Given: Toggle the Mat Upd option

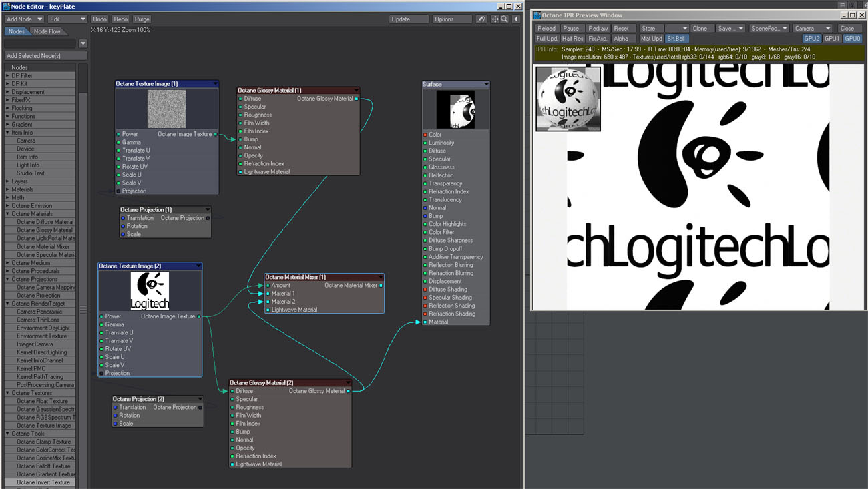Looking at the screenshot, I should pyautogui.click(x=651, y=39).
